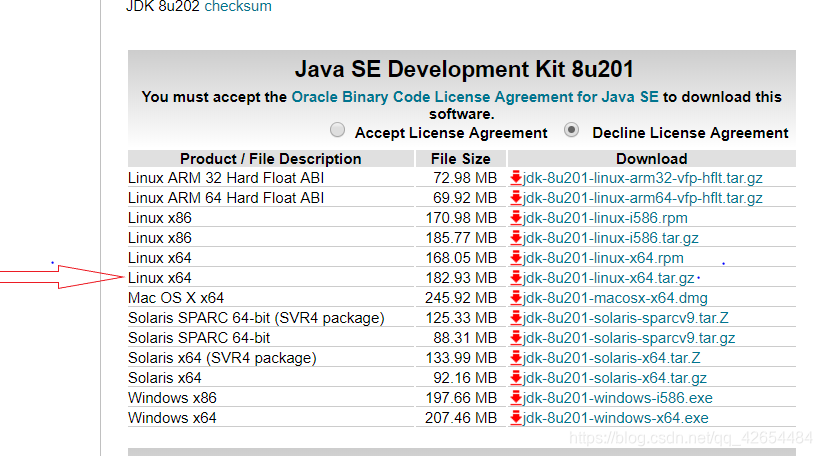This screenshot has width=822, height=456.
Task: Click the 245.92 MB file size
Action: click(461, 298)
